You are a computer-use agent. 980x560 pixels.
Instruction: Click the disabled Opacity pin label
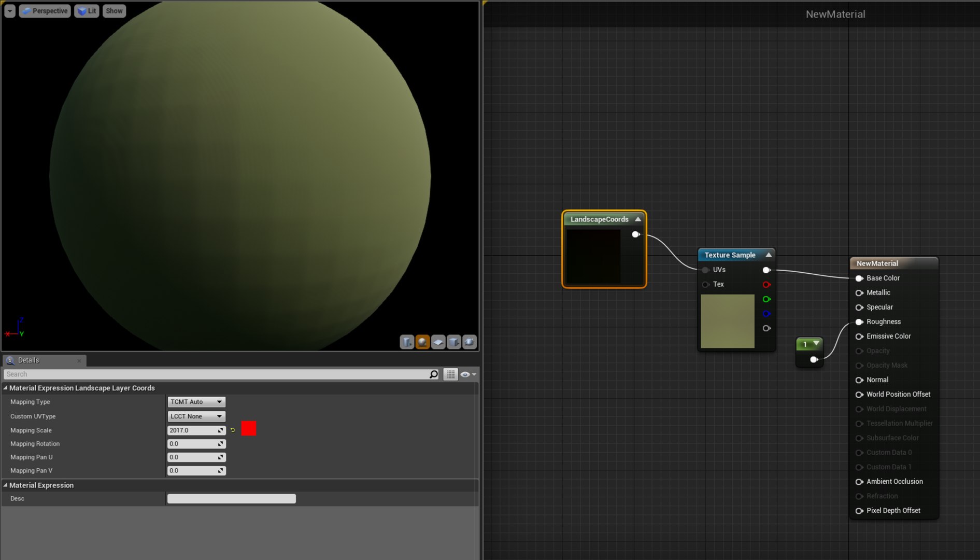tap(878, 351)
